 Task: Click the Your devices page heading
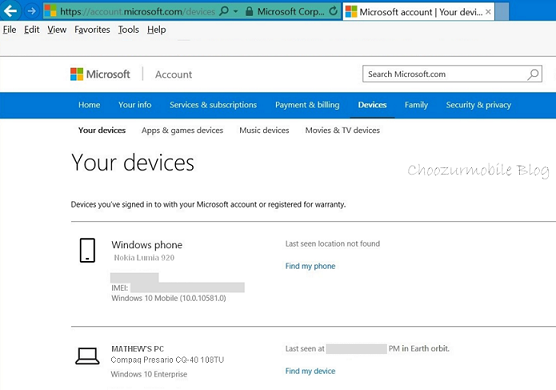(x=133, y=163)
